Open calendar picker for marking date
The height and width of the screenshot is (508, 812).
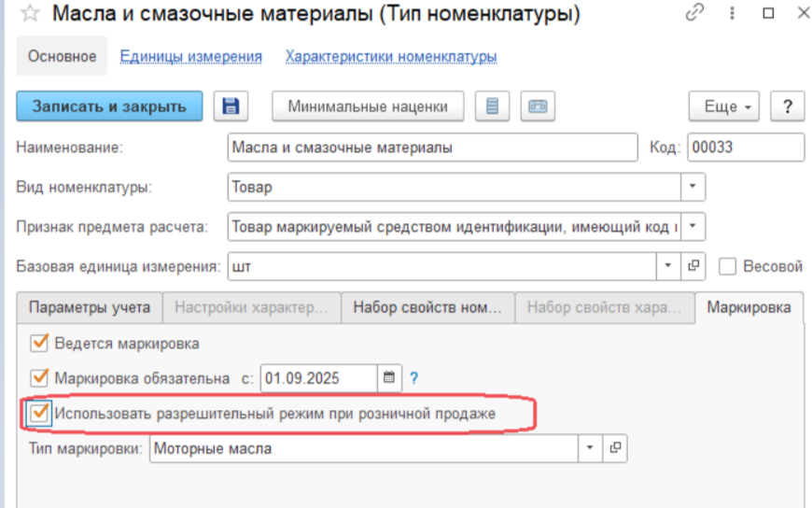pos(389,378)
